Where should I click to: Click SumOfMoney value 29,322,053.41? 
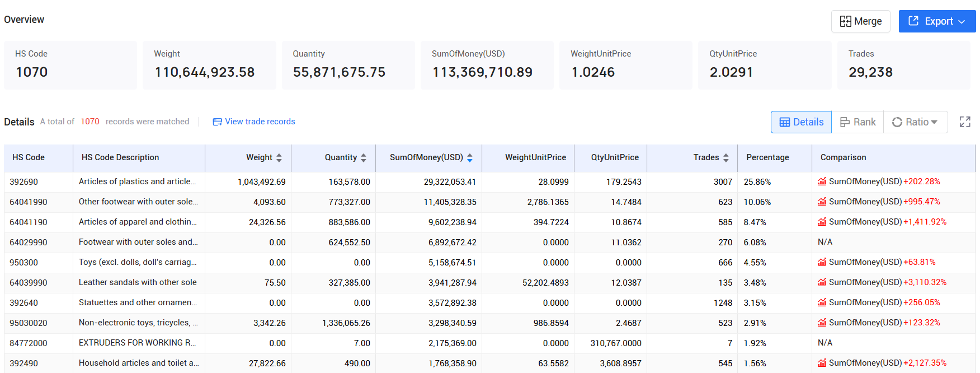click(x=450, y=182)
